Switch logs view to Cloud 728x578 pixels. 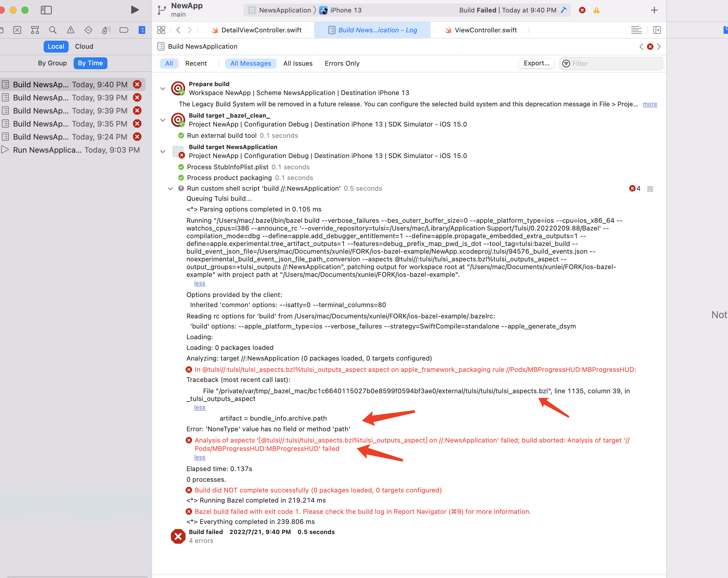84,46
